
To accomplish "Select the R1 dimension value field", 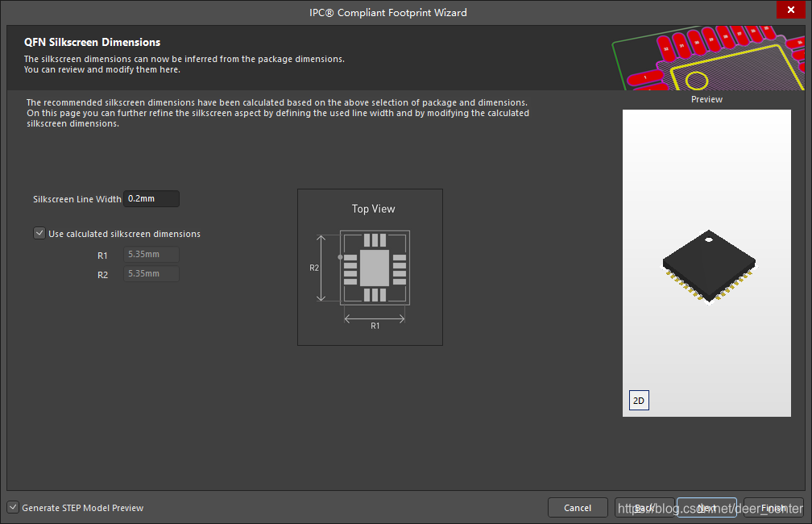I will pos(151,255).
